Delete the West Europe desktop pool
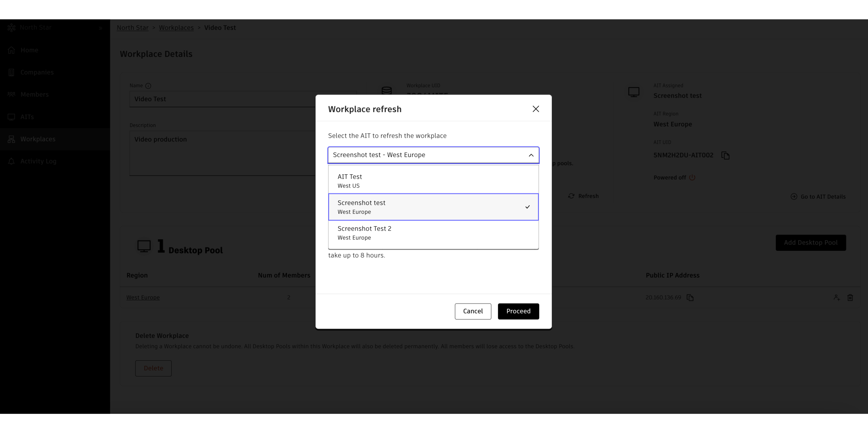Screen dimensions: 868x433 850,298
